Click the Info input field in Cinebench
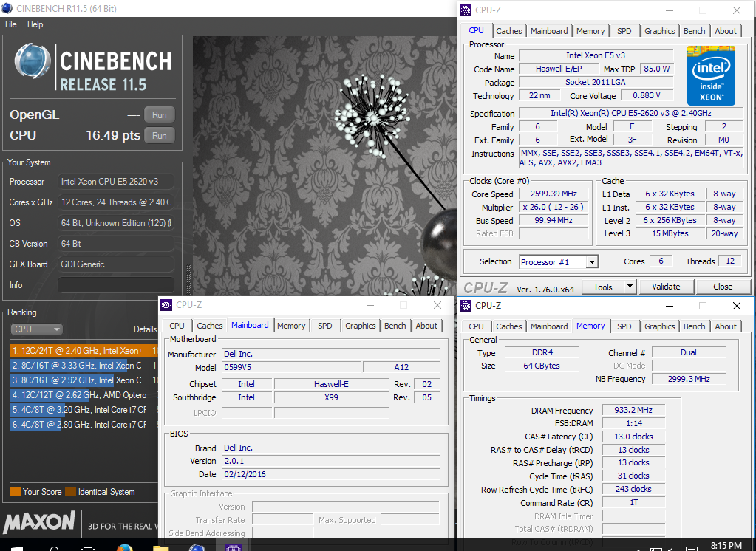The image size is (756, 551). 116,285
